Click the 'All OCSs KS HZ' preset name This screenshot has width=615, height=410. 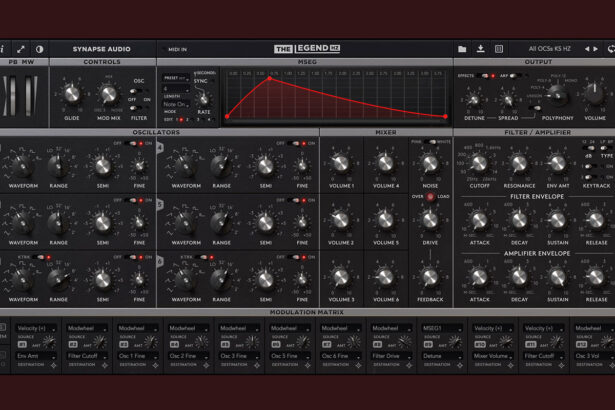(549, 49)
